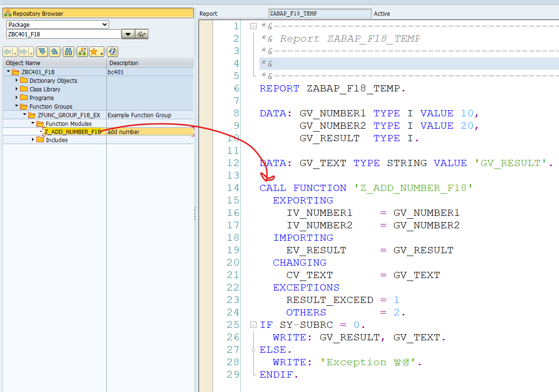Click line number 6 in the editor gutter
The width and height of the screenshot is (559, 392).
click(236, 88)
